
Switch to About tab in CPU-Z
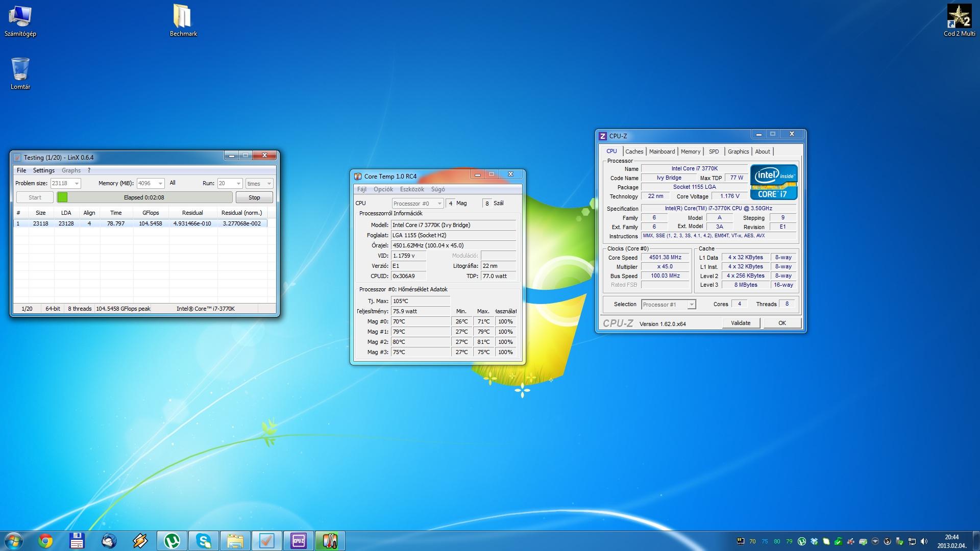coord(763,152)
